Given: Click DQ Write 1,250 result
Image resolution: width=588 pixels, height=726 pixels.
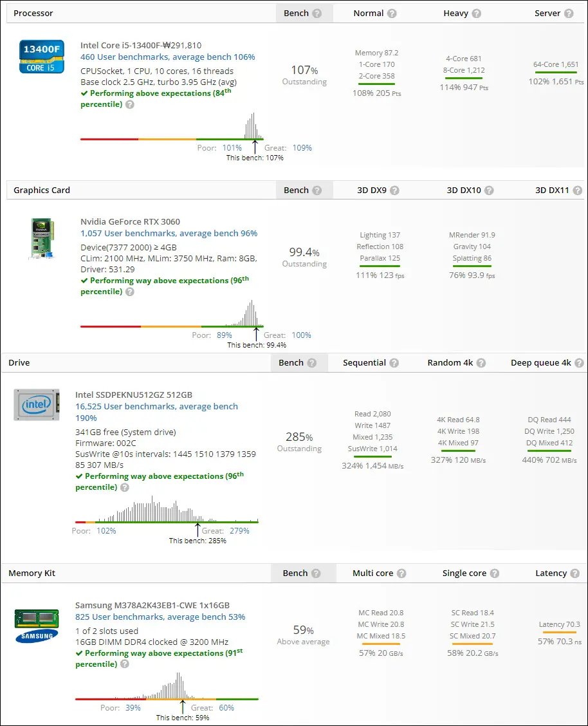Looking at the screenshot, I should [x=549, y=431].
